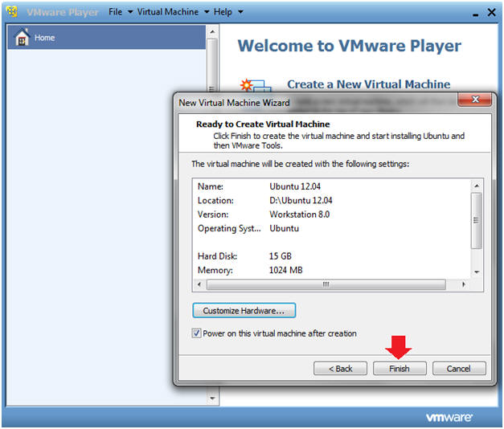Expand the File menu dropdown arrow

(130, 12)
